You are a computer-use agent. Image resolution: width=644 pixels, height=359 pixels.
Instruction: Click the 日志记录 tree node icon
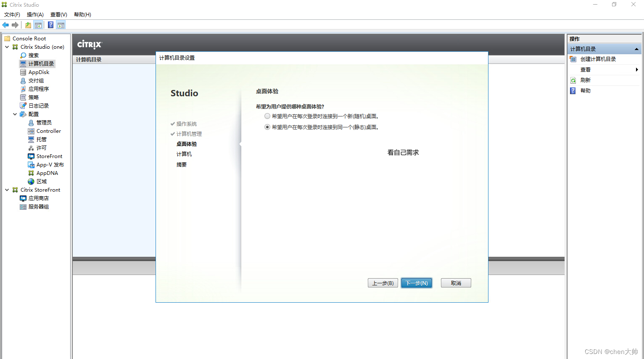[23, 106]
